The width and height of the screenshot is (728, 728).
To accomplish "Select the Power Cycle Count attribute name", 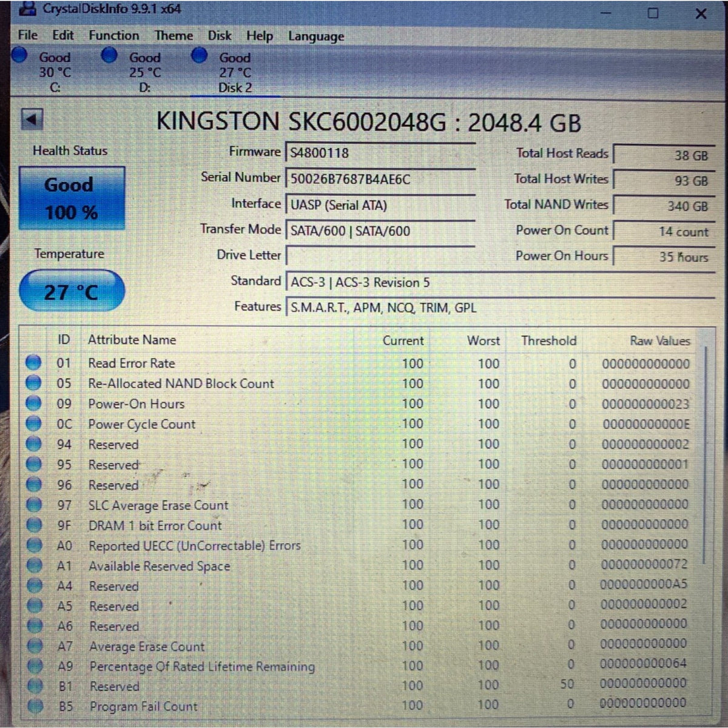I will (x=142, y=424).
